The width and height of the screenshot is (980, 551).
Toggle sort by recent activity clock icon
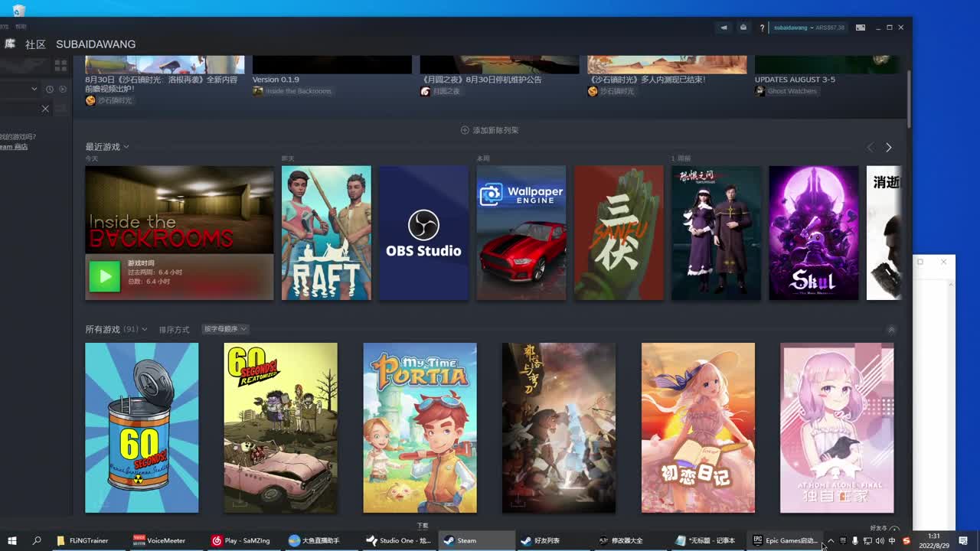[x=50, y=89]
